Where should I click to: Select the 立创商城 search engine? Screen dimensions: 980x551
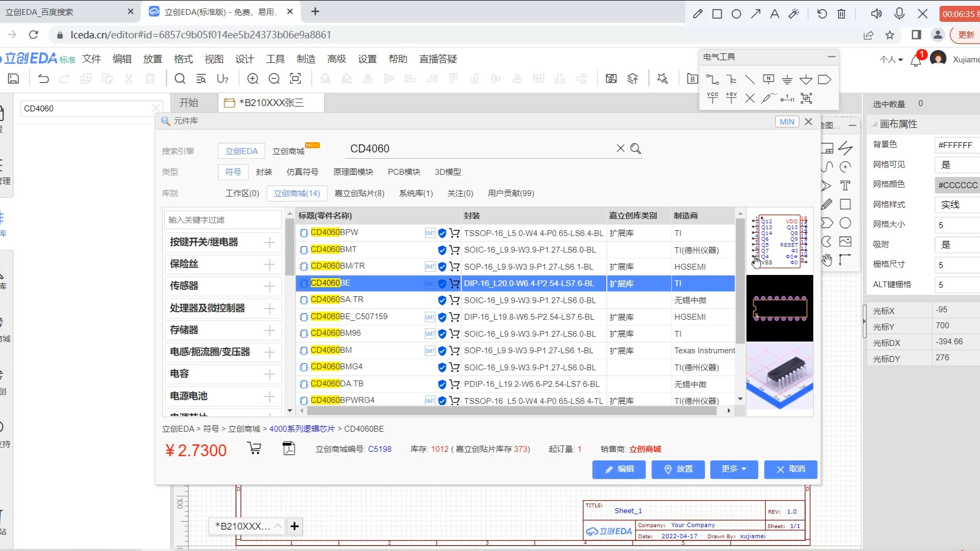point(288,151)
